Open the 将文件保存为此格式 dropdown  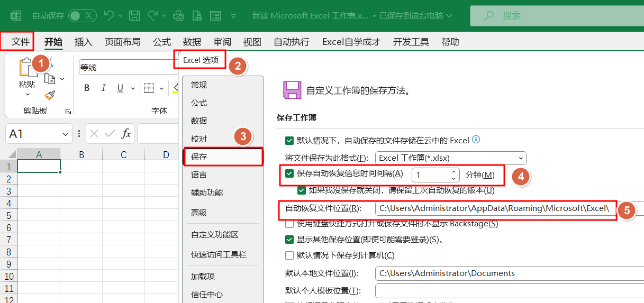[x=451, y=158]
